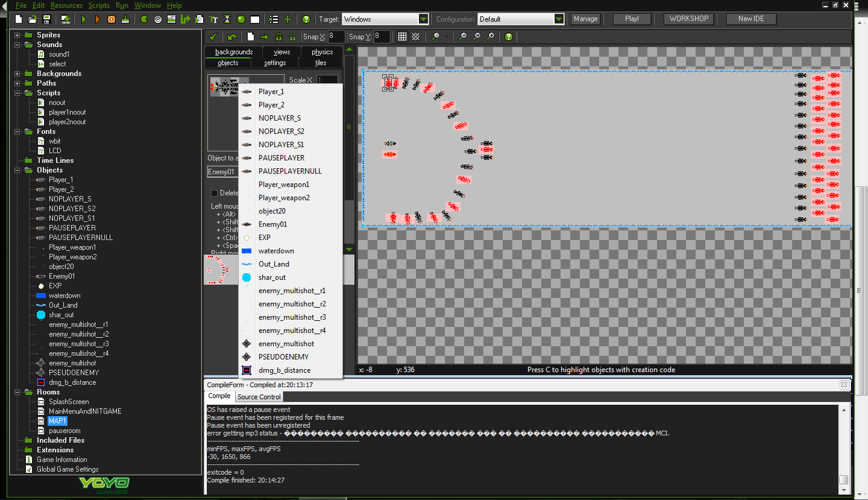Image resolution: width=868 pixels, height=500 pixels.
Task: Collapse the Objects folder
Action: (x=17, y=170)
